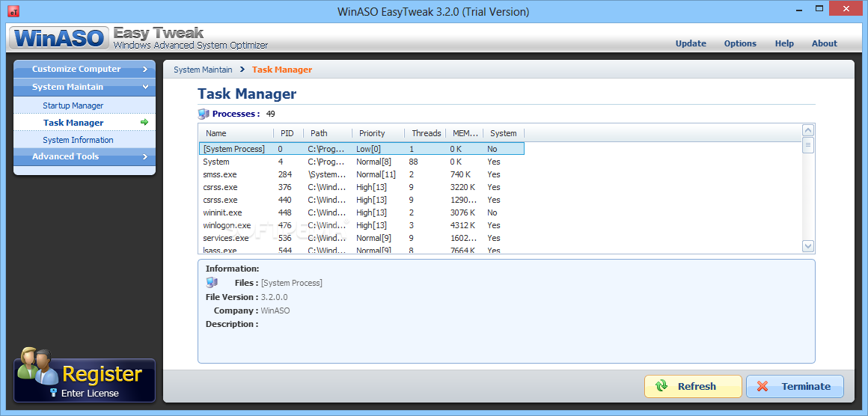The height and width of the screenshot is (416, 868).
Task: Sort by the MEM column header
Action: tap(465, 133)
